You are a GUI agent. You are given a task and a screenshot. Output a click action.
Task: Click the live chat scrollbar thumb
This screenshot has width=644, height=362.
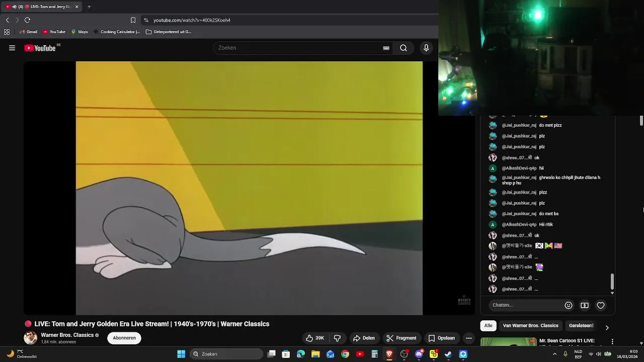coord(612,282)
